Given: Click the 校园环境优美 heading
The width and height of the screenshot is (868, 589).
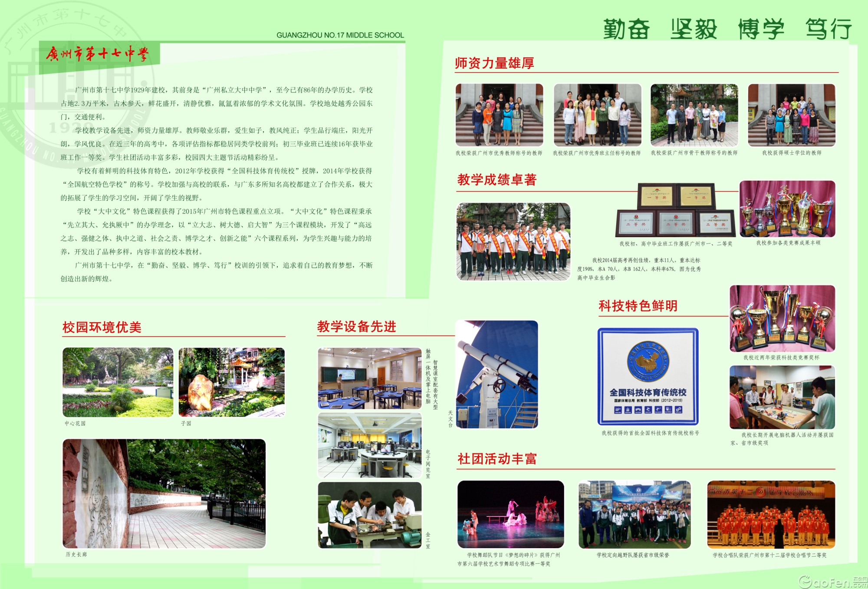Looking at the screenshot, I should point(102,327).
